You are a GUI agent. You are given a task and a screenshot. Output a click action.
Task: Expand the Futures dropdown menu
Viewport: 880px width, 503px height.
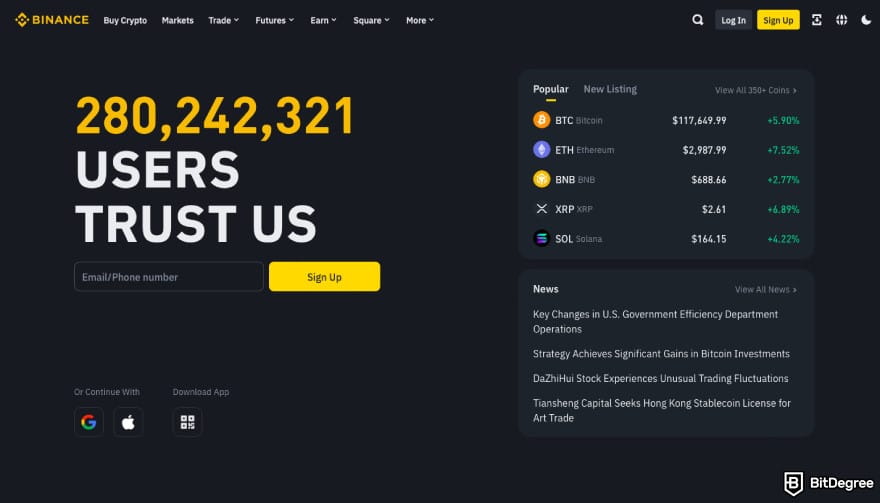274,20
